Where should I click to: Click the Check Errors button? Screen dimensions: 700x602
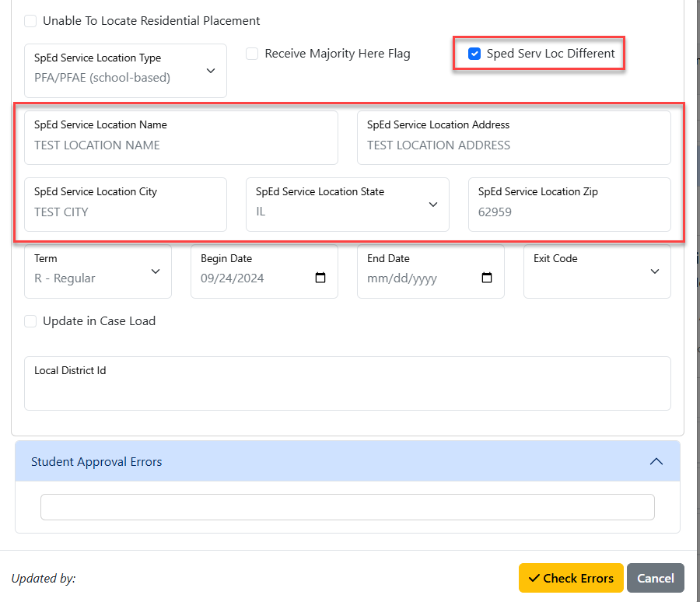click(571, 578)
